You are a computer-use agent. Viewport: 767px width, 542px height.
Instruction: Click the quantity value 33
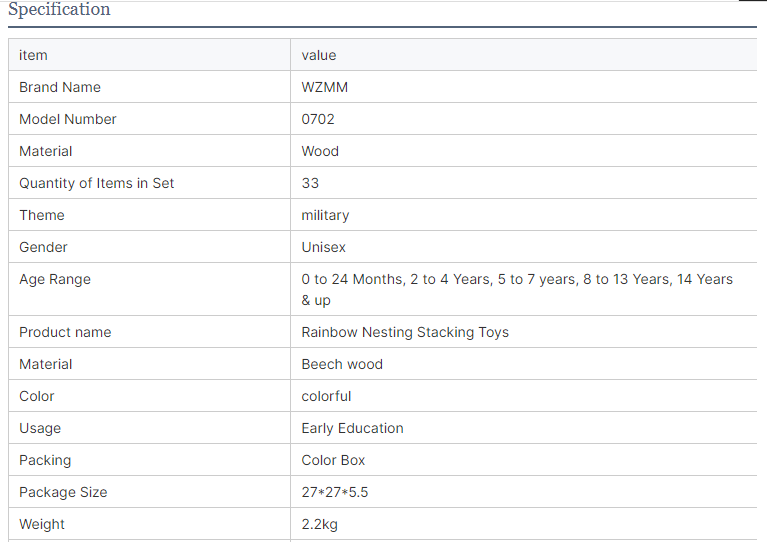point(310,183)
